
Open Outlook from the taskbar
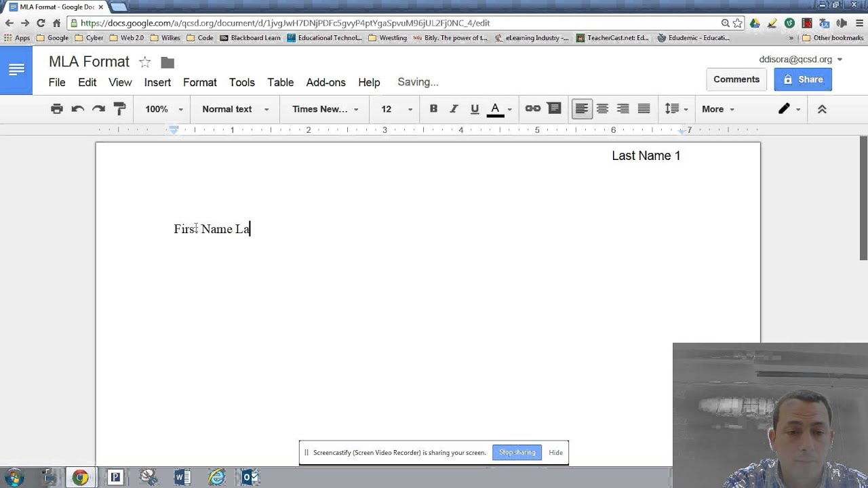[250, 478]
